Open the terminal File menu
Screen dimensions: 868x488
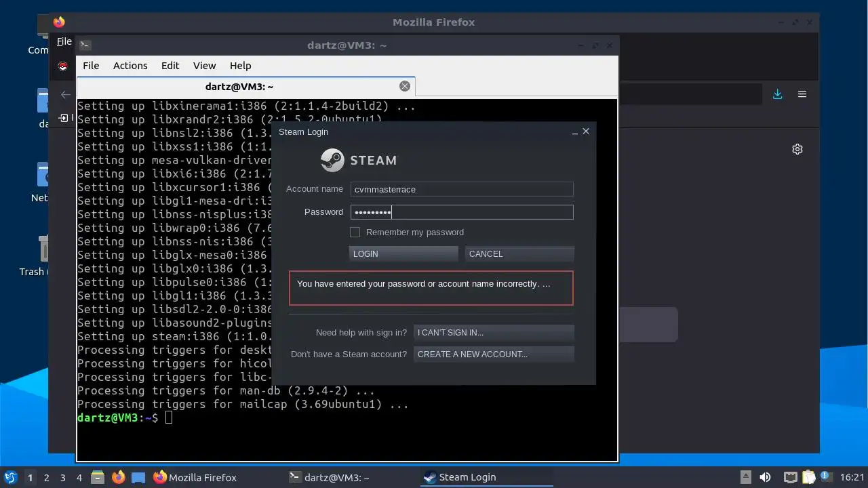91,66
